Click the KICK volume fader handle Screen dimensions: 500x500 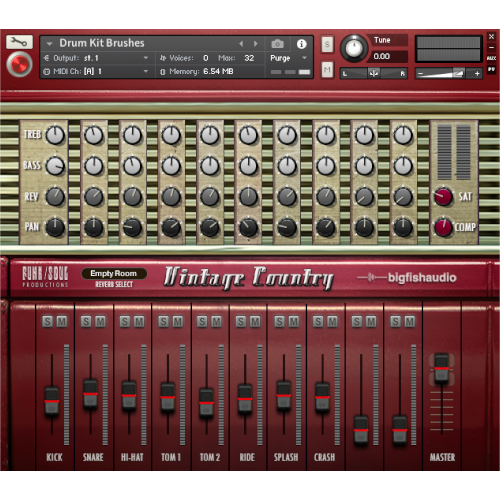click(52, 401)
